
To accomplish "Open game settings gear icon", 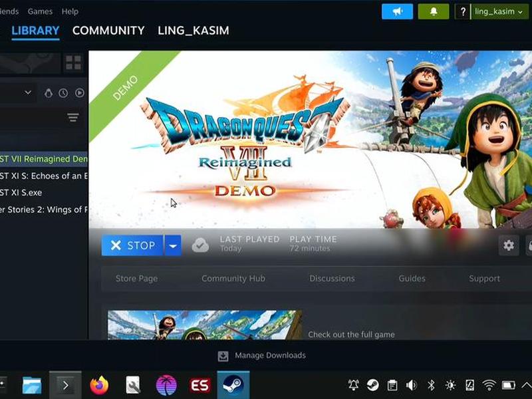I will (509, 245).
